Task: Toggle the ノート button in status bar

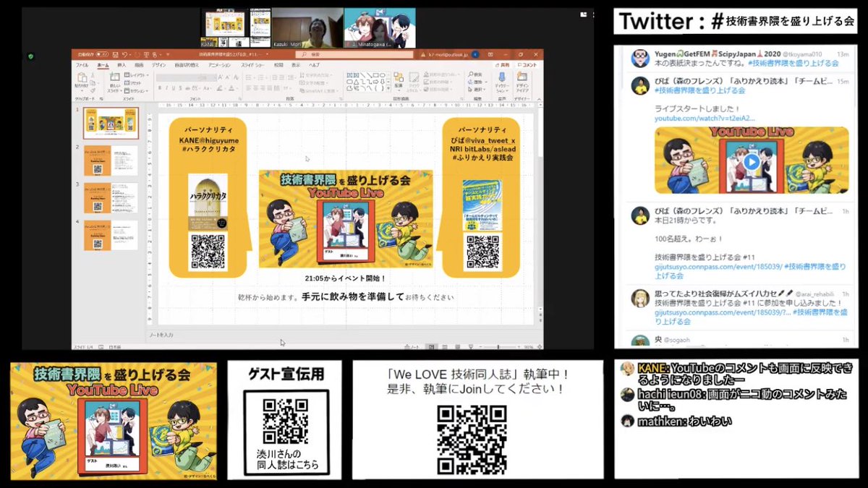Action: click(x=413, y=346)
